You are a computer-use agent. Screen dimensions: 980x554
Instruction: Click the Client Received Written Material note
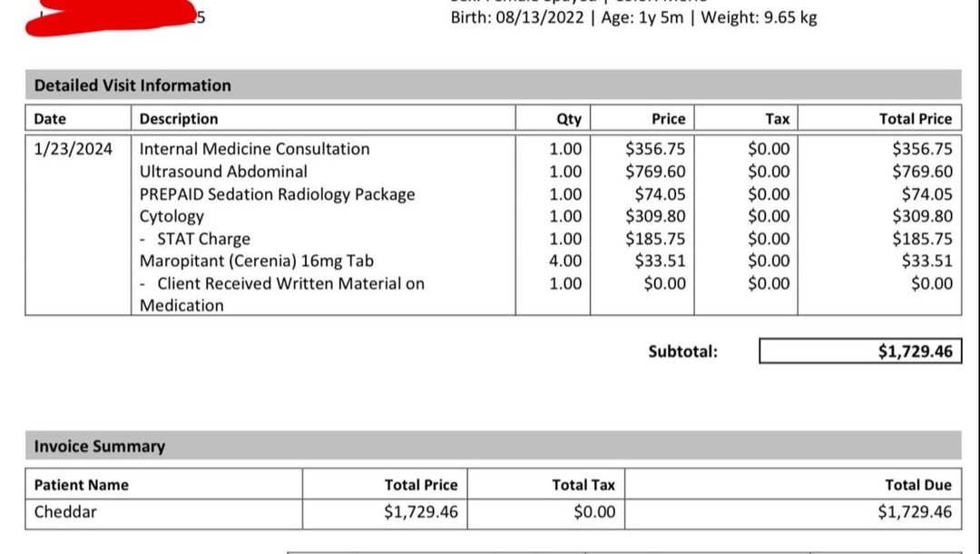pos(290,283)
